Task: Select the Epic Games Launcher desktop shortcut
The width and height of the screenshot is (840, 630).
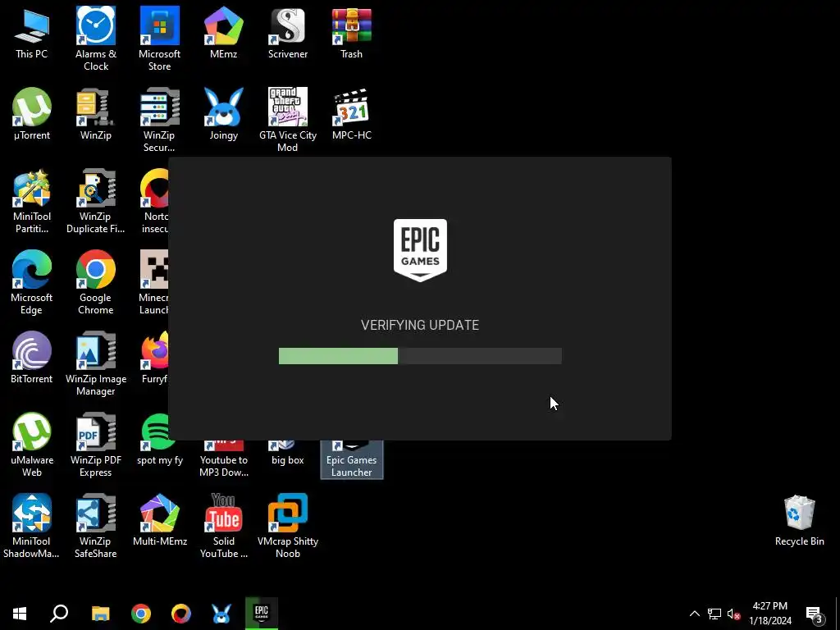Action: click(x=351, y=459)
